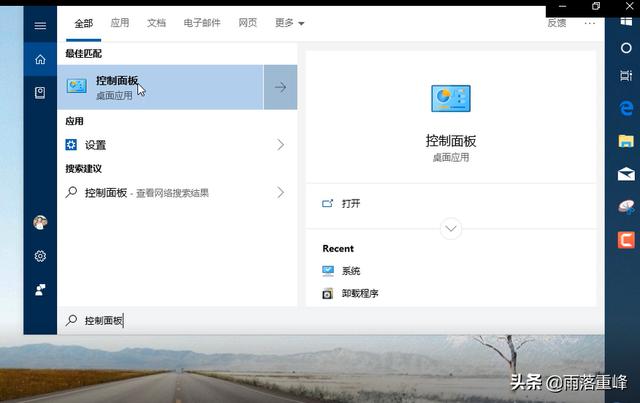The image size is (640, 403).
Task: Expand the chevron beside 设置
Action: click(x=280, y=145)
